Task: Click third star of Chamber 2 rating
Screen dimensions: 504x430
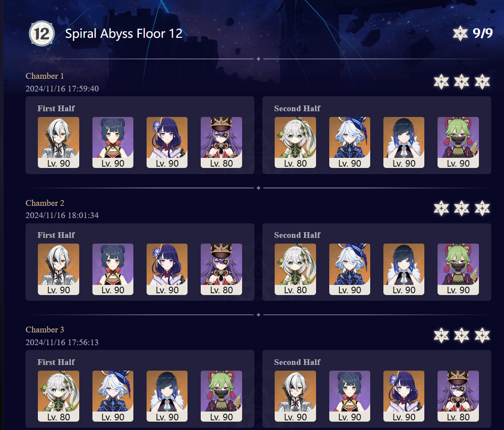Action: pos(482,208)
